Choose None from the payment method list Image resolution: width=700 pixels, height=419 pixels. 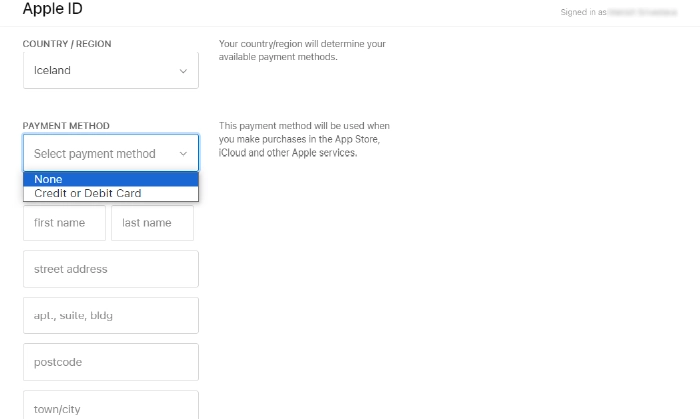[111, 179]
